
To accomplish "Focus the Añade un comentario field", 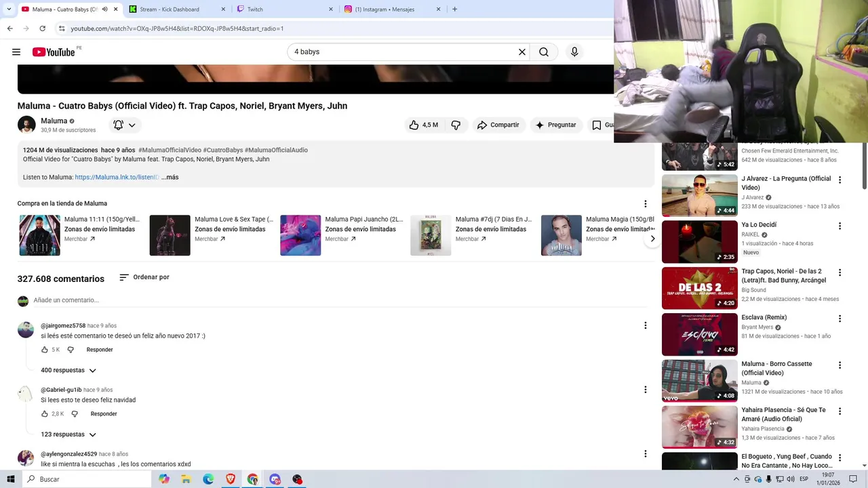I will tap(339, 300).
